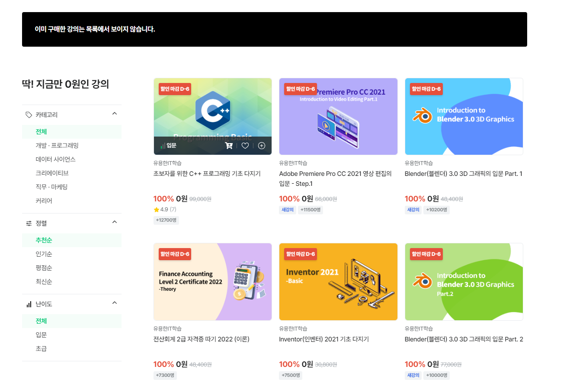Click 새강의 tag on Premiere course
The height and width of the screenshot is (392, 573).
288,210
